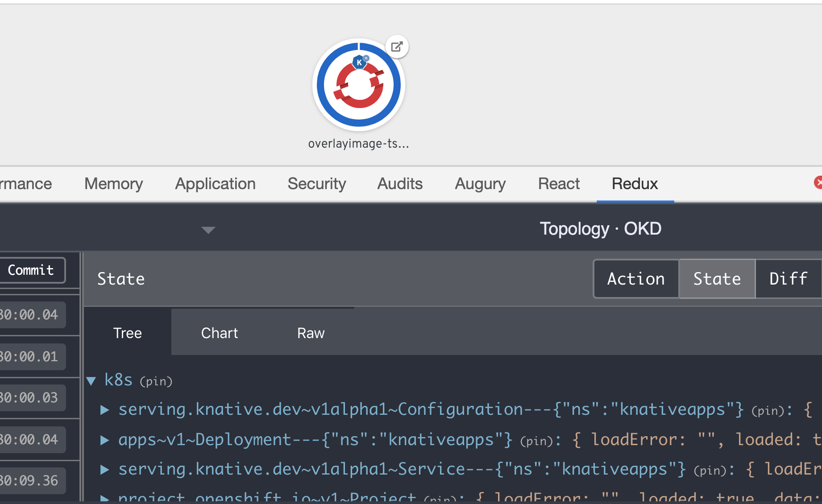Pin the knative Configuration key
This screenshot has height=504, width=822.
(x=768, y=410)
